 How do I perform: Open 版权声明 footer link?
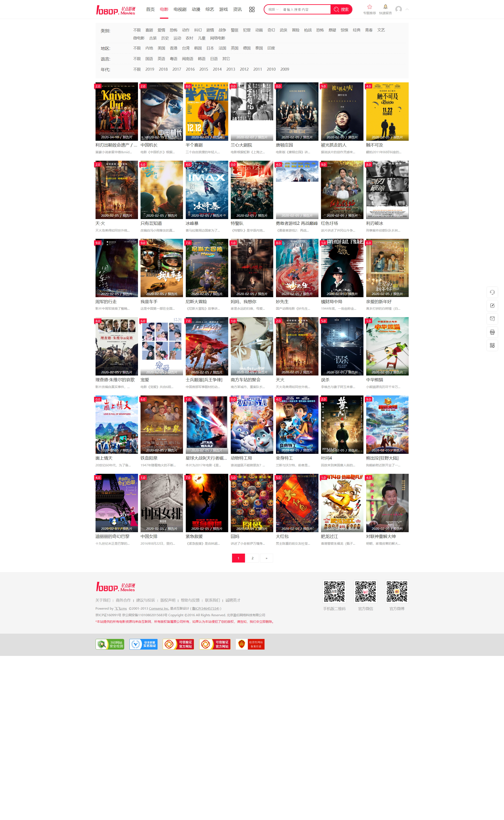tap(168, 601)
